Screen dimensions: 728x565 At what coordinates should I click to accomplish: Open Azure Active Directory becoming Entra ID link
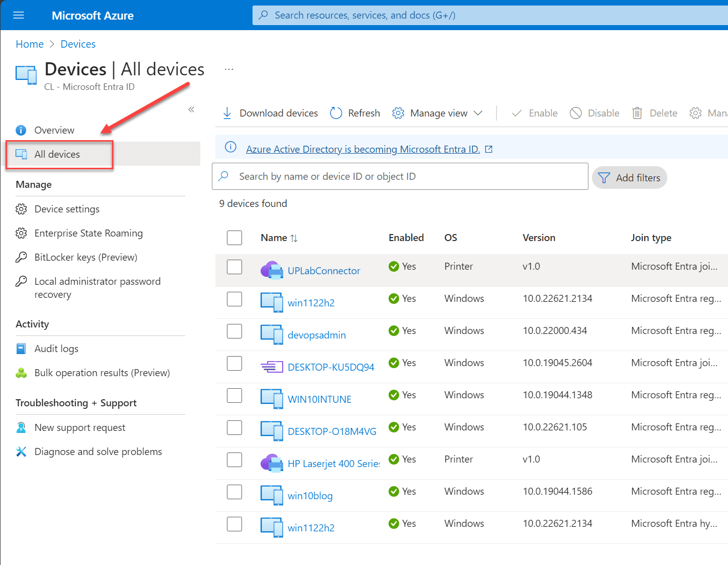pyautogui.click(x=362, y=149)
